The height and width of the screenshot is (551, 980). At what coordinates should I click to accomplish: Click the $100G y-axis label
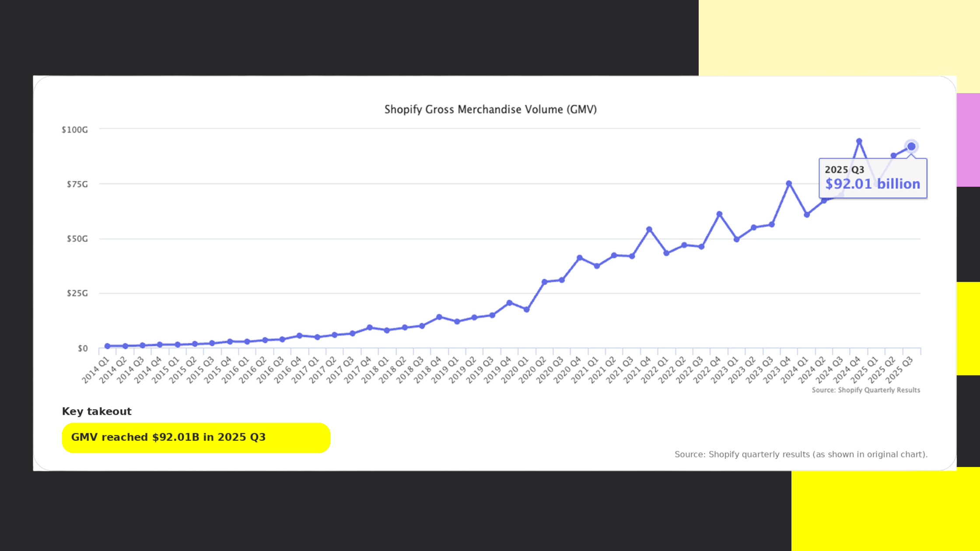click(x=75, y=130)
